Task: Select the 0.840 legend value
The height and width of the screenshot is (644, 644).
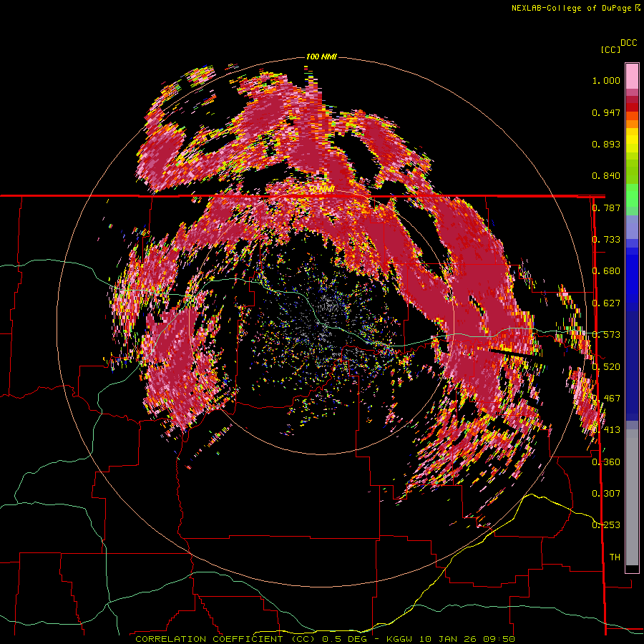Action: click(606, 176)
